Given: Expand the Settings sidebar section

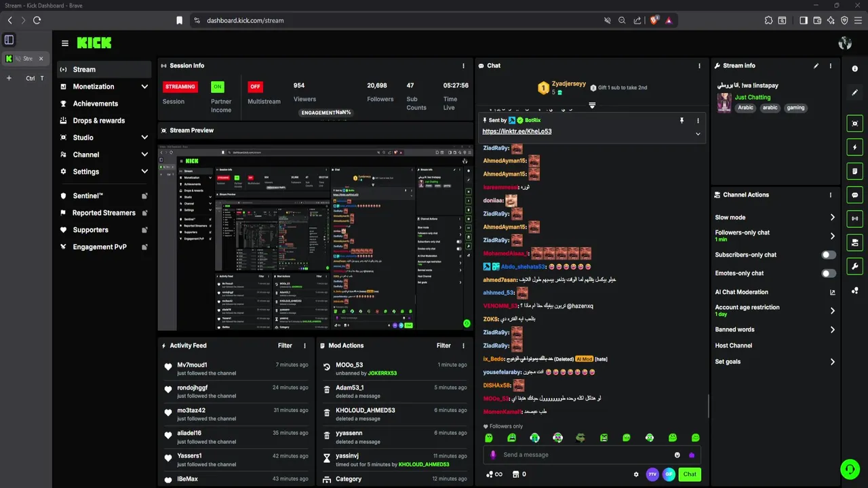Looking at the screenshot, I should (x=144, y=171).
